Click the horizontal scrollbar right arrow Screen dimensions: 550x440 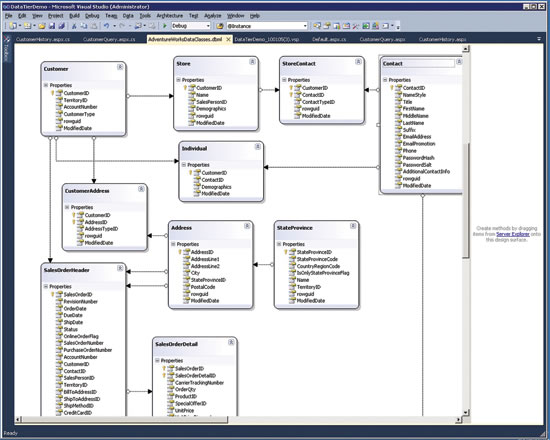pyautogui.click(x=458, y=419)
